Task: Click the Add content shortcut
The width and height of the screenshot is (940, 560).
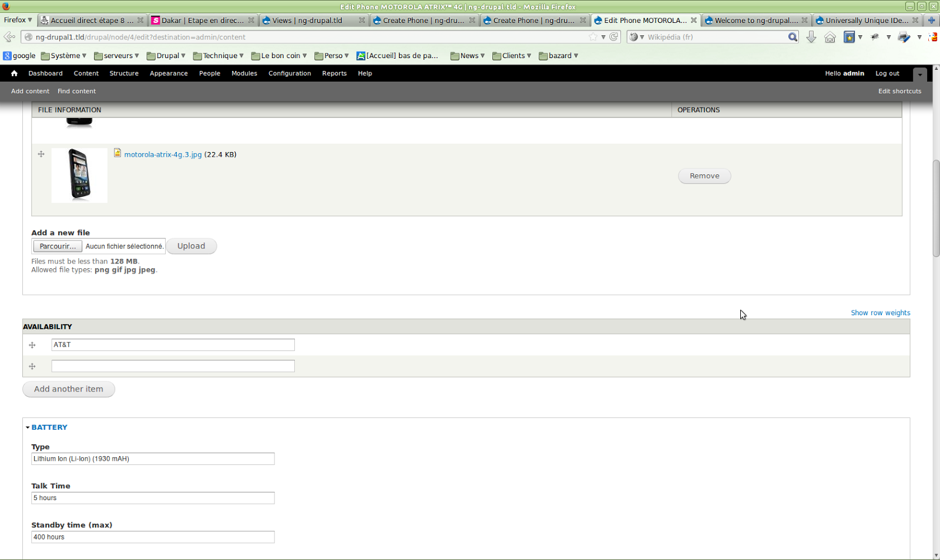Action: 30,91
